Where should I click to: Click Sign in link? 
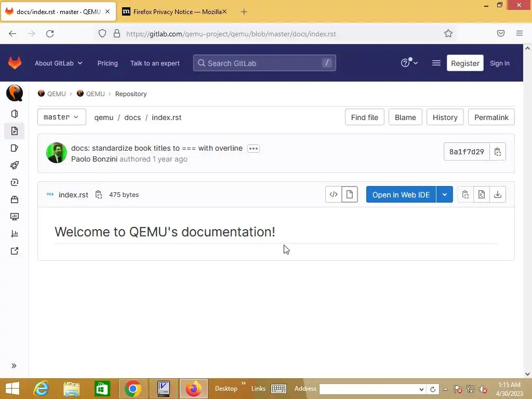pyautogui.click(x=500, y=63)
